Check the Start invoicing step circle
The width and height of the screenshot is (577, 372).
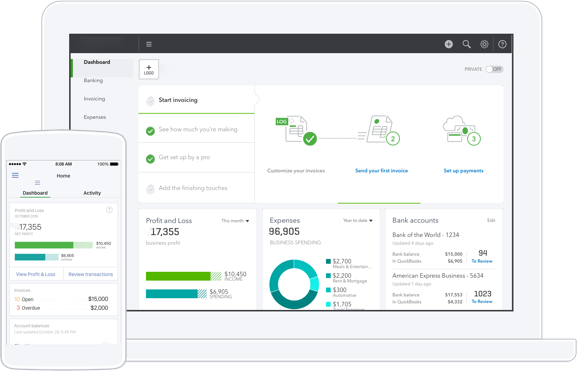pyautogui.click(x=150, y=100)
